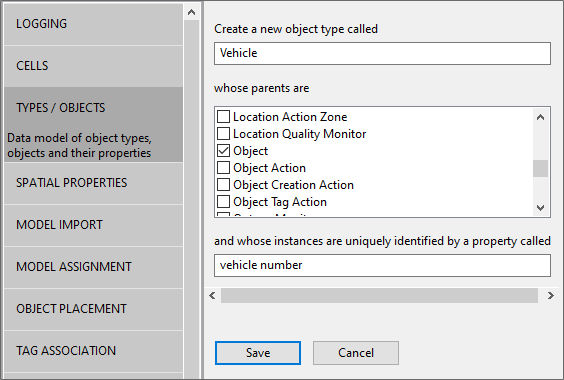This screenshot has width=564, height=380.
Task: Click the parents list scroll down arrow
Action: click(x=540, y=208)
